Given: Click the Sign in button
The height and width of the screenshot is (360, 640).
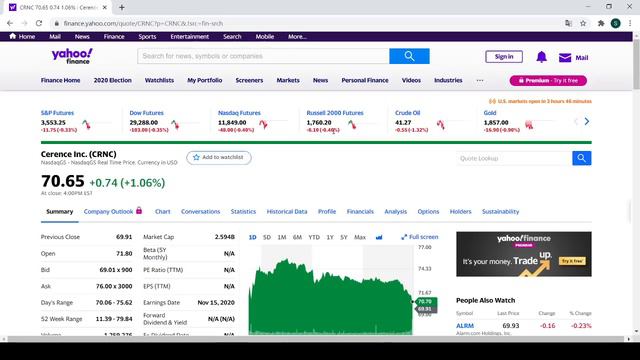Looking at the screenshot, I should click(504, 57).
